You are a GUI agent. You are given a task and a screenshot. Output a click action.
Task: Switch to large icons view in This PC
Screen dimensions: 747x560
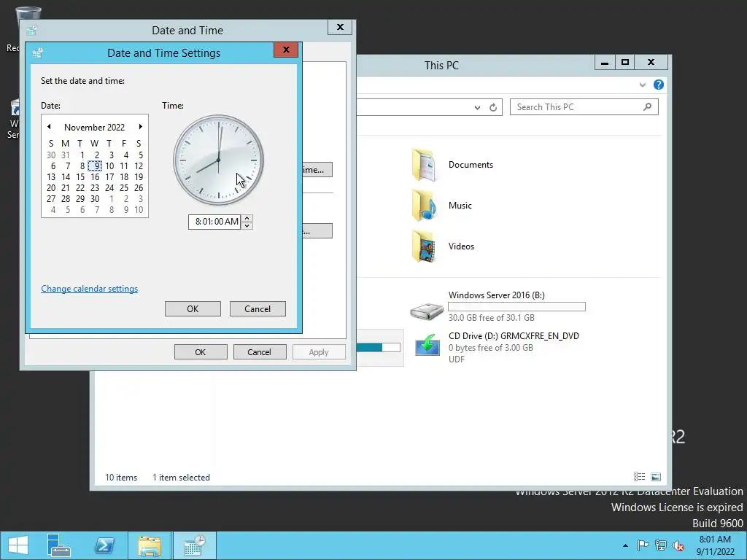[x=656, y=476]
